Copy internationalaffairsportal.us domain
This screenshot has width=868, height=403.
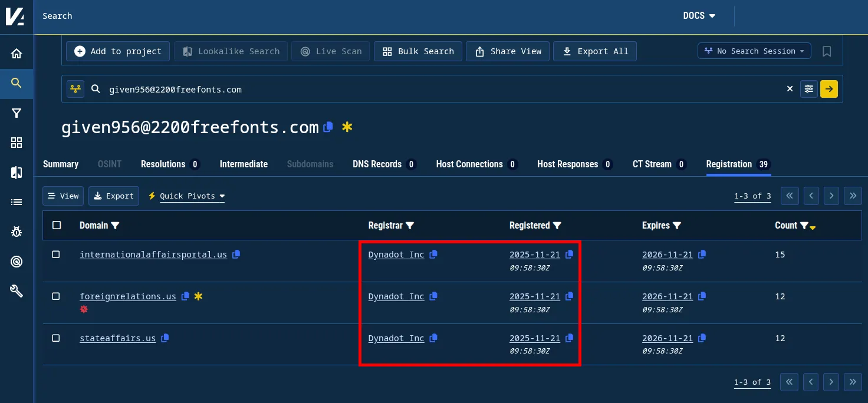coord(236,255)
